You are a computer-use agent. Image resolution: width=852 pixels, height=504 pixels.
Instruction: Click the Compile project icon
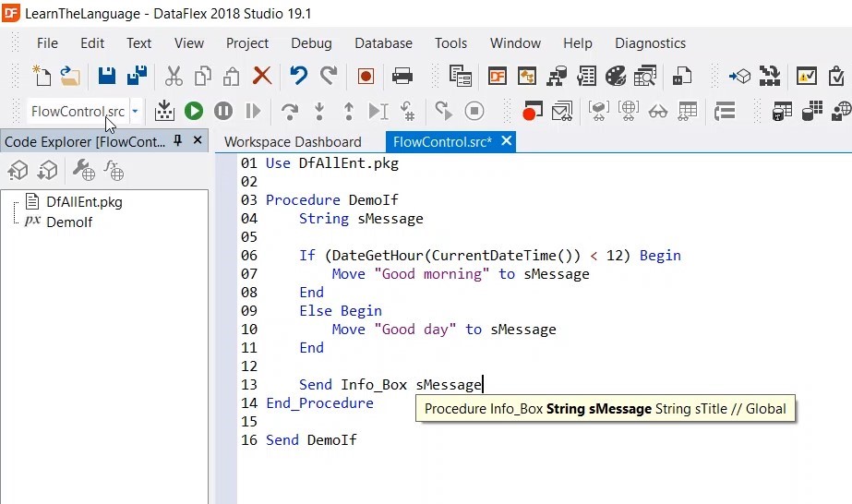pos(164,111)
